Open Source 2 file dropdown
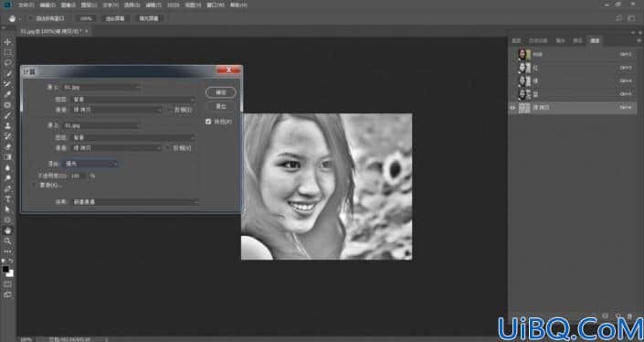Screen dimensions: 644x342 click(100, 125)
